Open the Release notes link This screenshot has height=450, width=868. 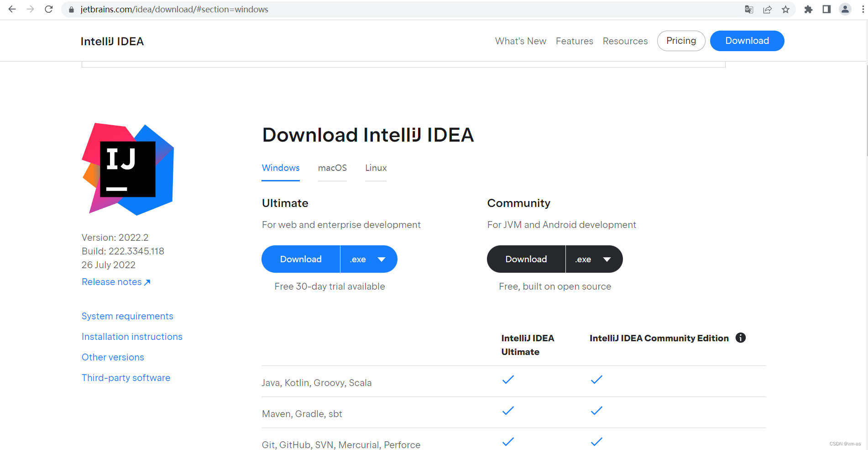pos(116,282)
